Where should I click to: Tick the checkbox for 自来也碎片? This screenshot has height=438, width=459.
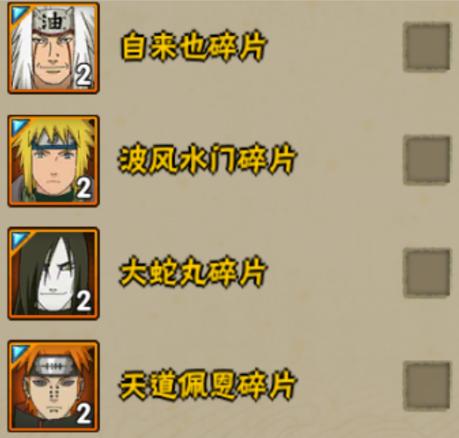(x=427, y=47)
